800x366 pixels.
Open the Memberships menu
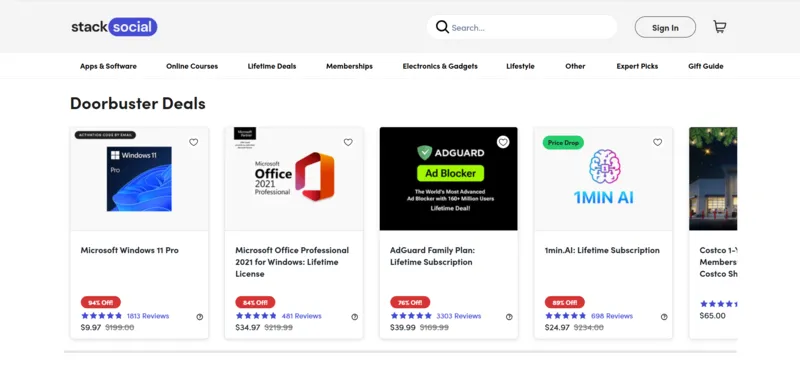(349, 66)
